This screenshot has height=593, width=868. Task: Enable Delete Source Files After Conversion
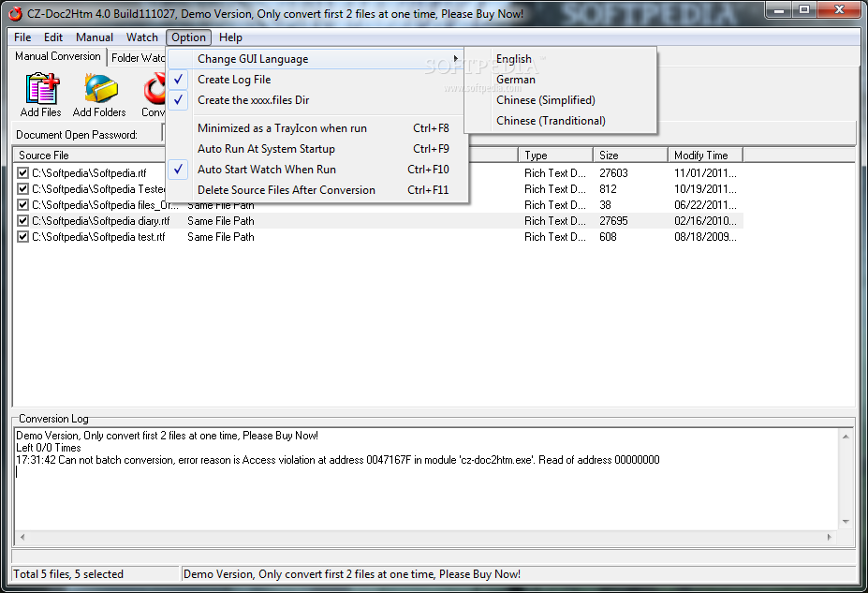click(317, 190)
